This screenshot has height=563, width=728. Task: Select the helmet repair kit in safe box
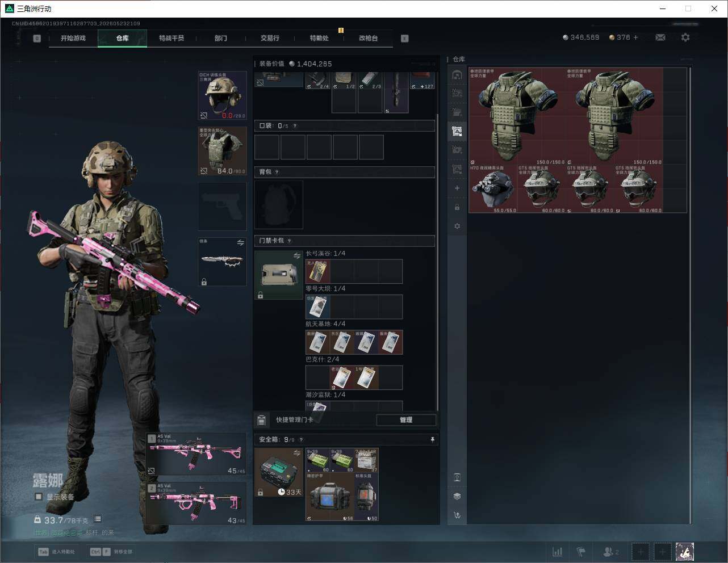click(x=367, y=497)
